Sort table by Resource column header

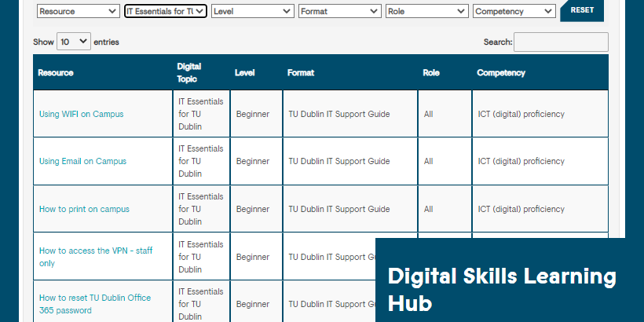pos(103,73)
